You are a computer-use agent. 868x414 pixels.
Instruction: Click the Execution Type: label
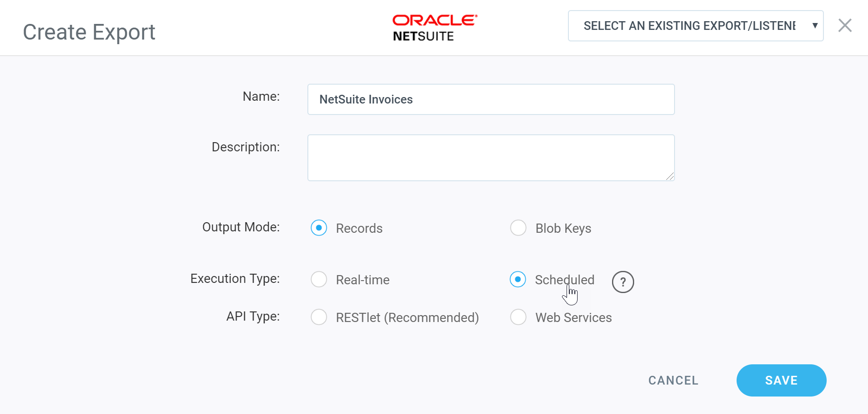235,279
